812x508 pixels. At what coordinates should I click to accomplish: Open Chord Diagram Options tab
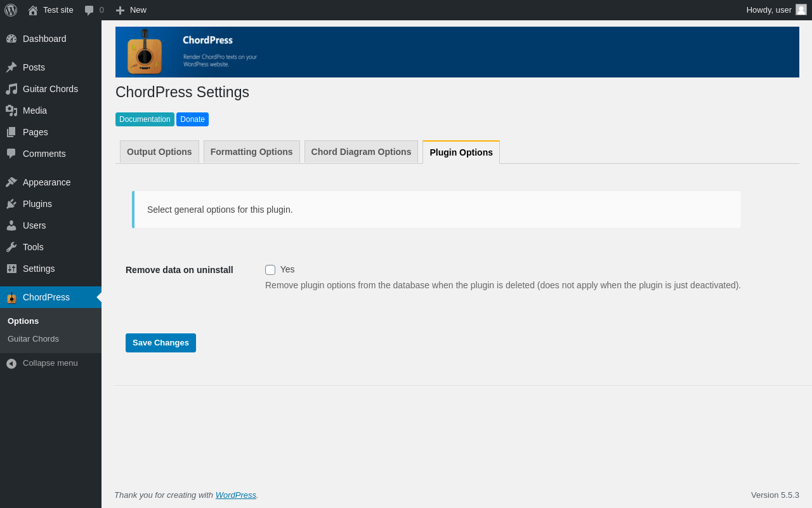pyautogui.click(x=361, y=152)
